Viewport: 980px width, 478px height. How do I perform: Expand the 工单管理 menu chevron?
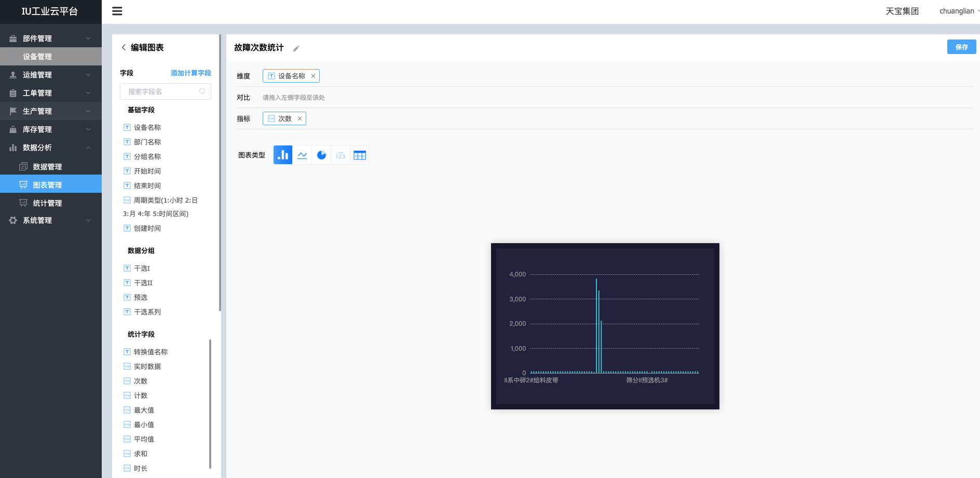coord(88,93)
